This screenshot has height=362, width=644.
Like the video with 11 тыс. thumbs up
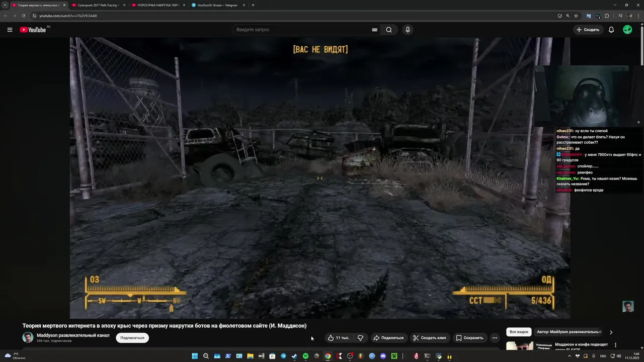(x=338, y=338)
